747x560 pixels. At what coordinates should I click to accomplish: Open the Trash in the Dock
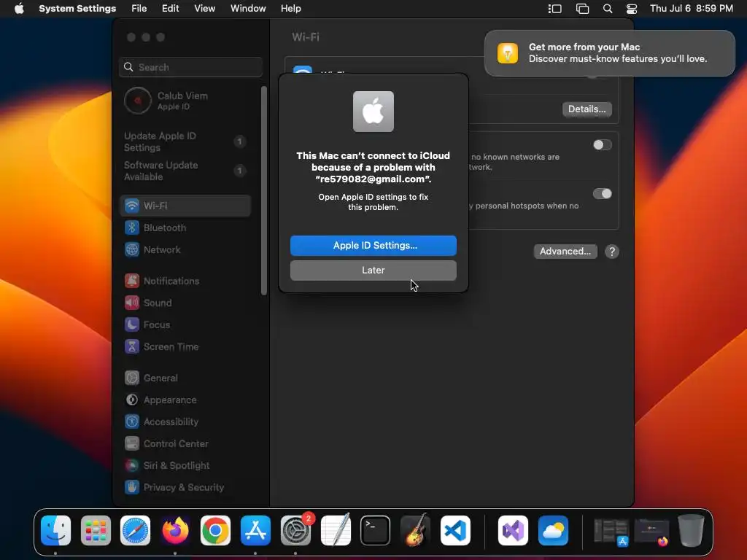[691, 530]
